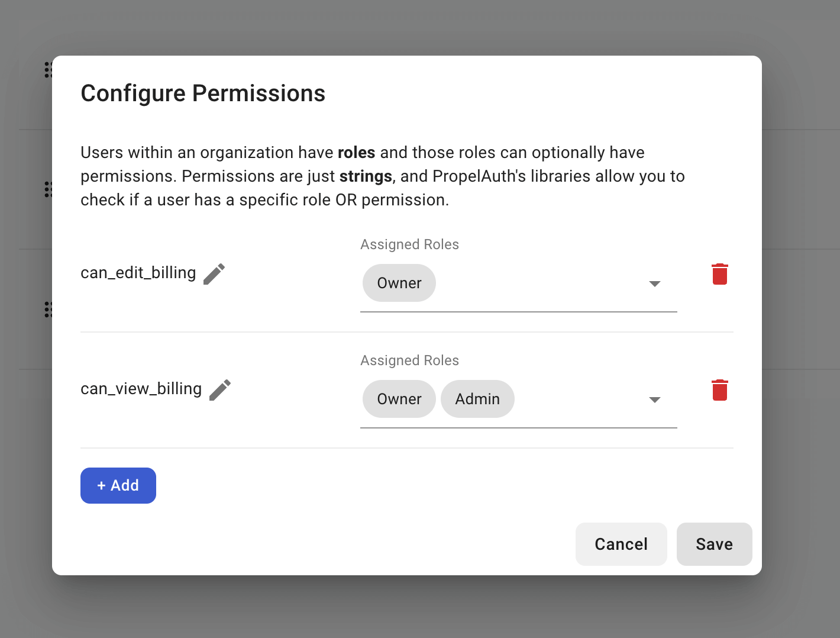The height and width of the screenshot is (638, 840).
Task: Edit the can_view_billing permission name
Action: point(219,389)
